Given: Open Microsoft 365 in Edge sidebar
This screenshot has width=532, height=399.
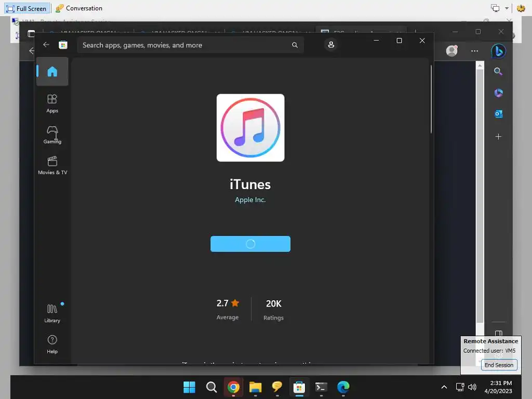Looking at the screenshot, I should pos(498,92).
